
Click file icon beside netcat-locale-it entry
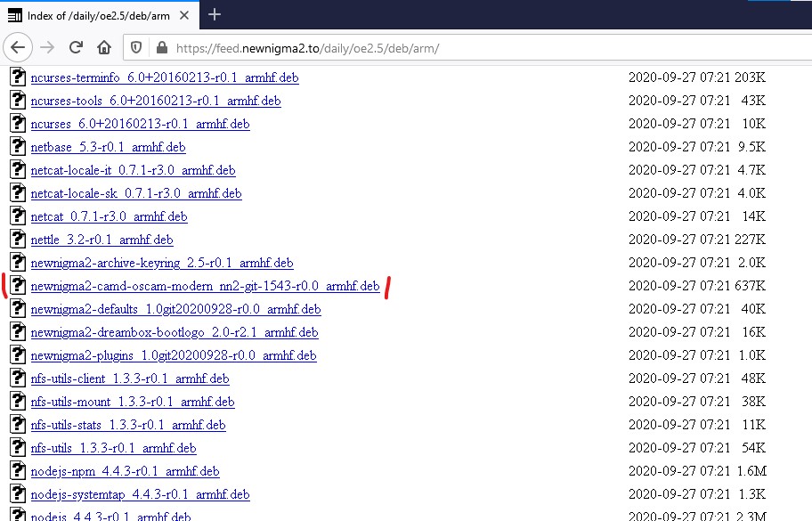click(18, 169)
